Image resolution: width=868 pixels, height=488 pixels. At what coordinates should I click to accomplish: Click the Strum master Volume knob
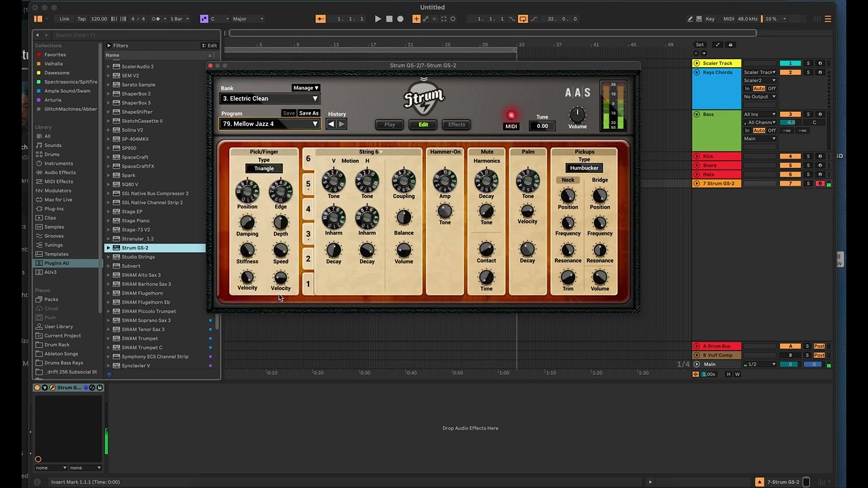pyautogui.click(x=578, y=114)
